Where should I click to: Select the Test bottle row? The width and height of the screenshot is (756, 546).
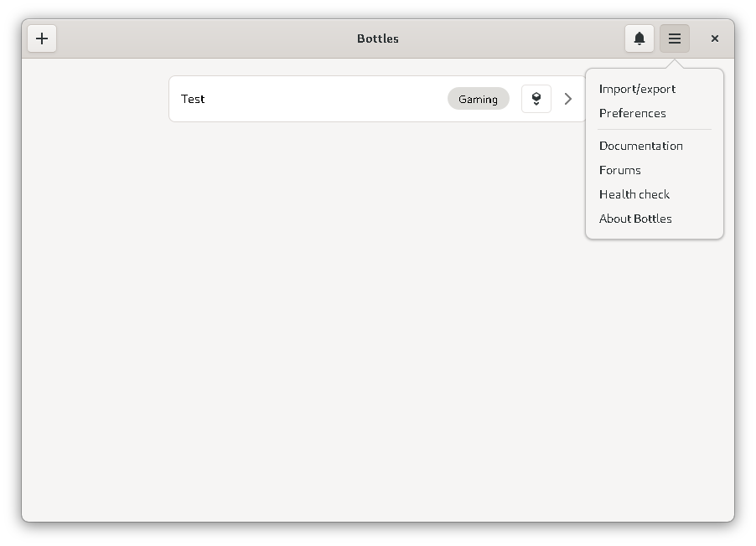[377, 99]
